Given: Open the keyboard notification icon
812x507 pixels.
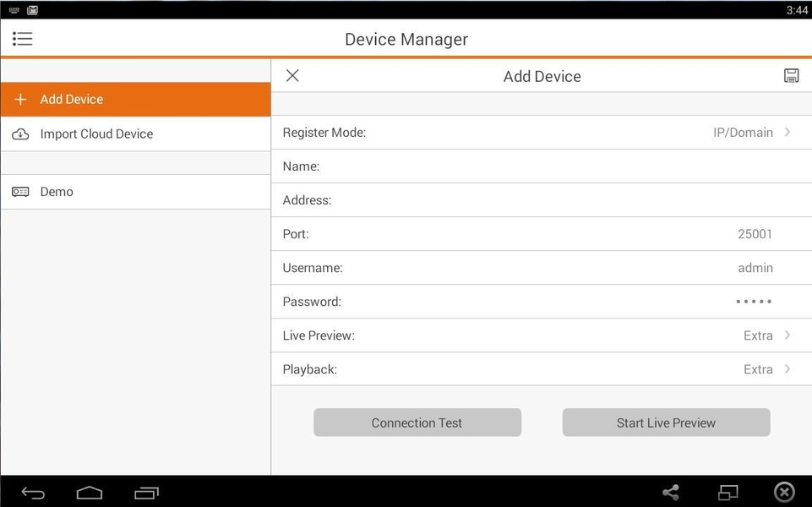Looking at the screenshot, I should [14, 10].
